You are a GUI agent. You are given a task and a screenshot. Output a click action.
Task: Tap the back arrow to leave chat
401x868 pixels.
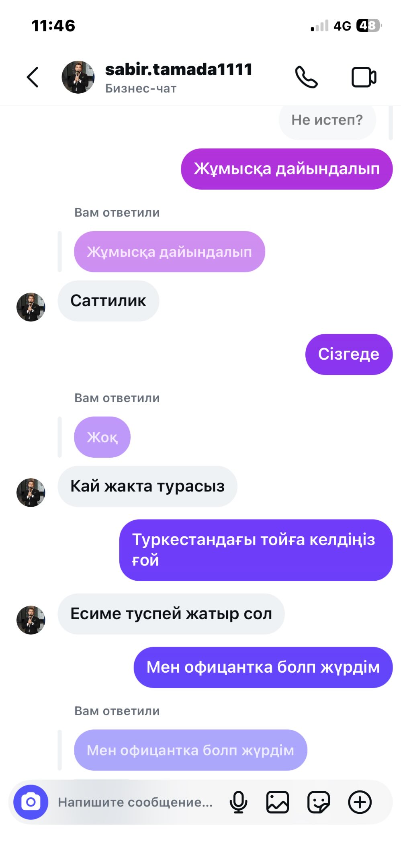point(33,77)
